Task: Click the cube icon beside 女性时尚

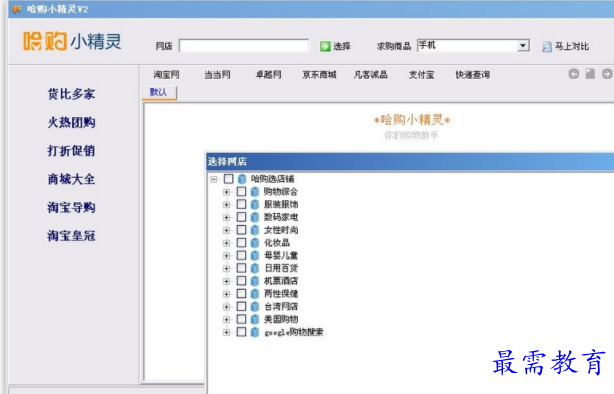Action: click(x=255, y=230)
